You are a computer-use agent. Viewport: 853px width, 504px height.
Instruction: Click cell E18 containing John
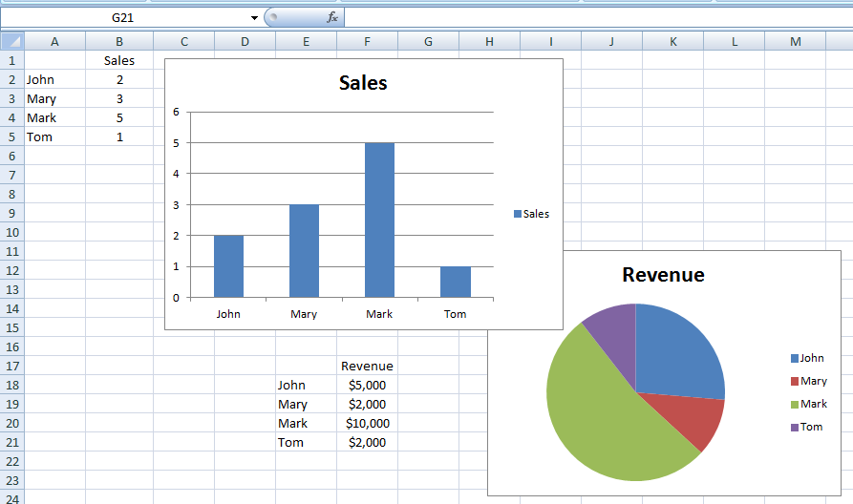307,385
